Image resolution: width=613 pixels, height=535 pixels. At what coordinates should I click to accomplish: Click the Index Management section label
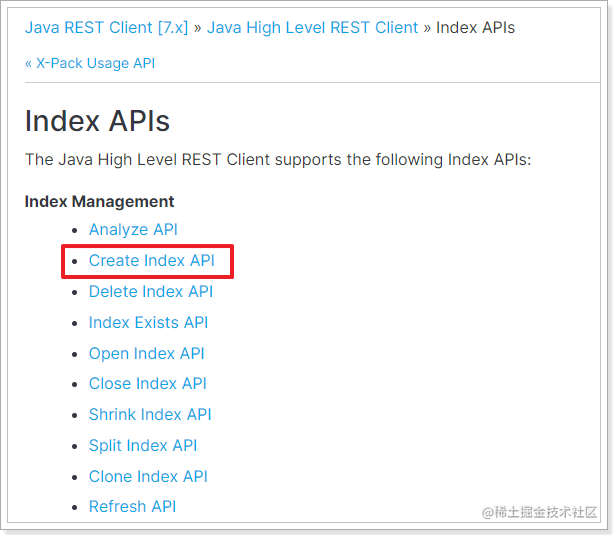click(99, 202)
